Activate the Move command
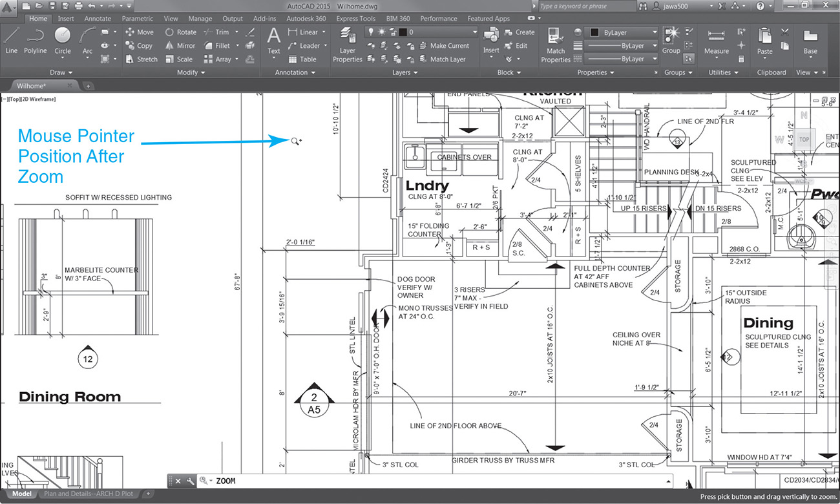Screen dimensions: 840x504 pos(139,32)
